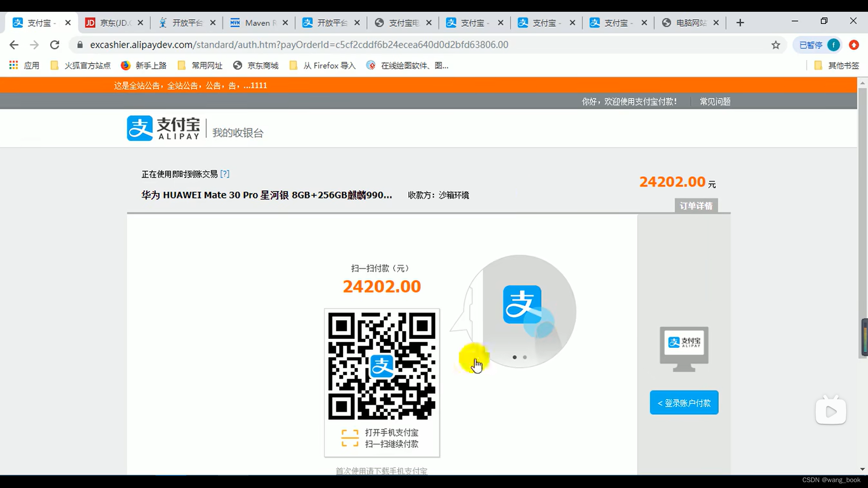Open the 新手上路 bookmark
The width and height of the screenshot is (868, 488).
pos(144,66)
